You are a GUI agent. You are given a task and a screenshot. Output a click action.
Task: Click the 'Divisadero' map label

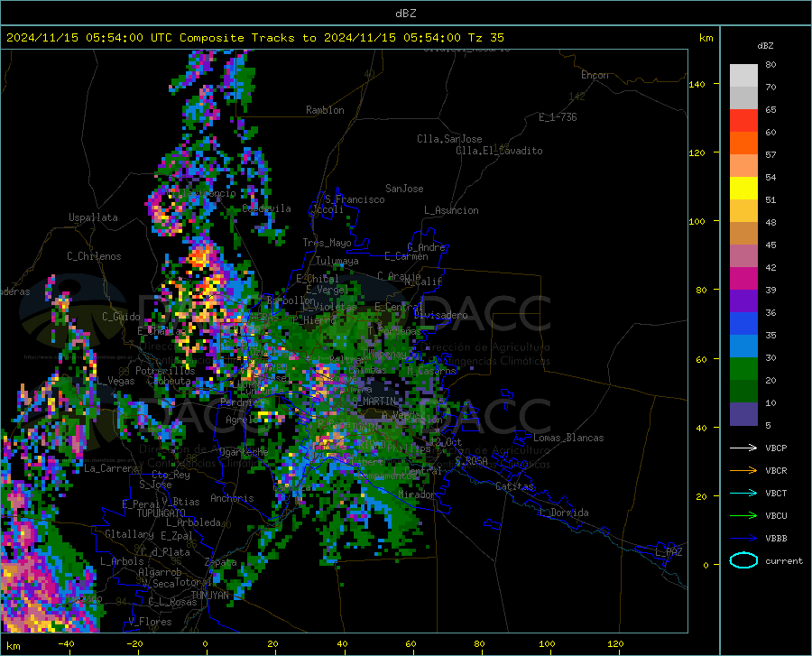(x=440, y=315)
